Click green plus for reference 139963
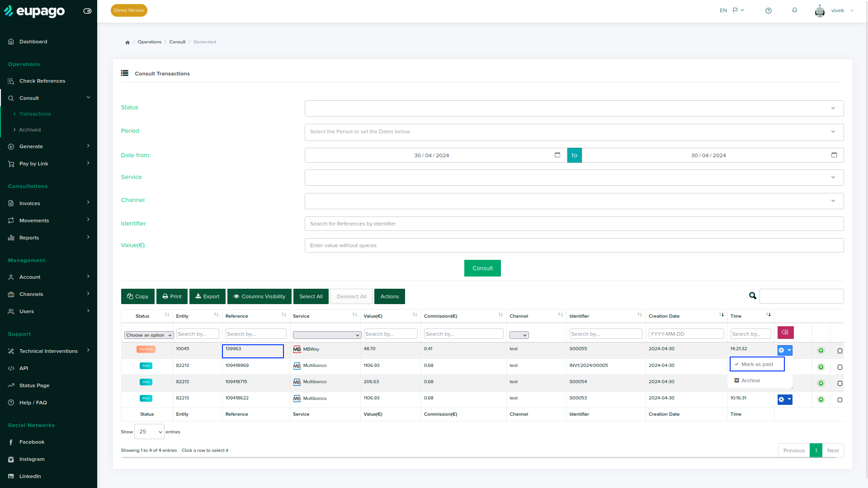The height and width of the screenshot is (488, 868). pyautogui.click(x=821, y=351)
